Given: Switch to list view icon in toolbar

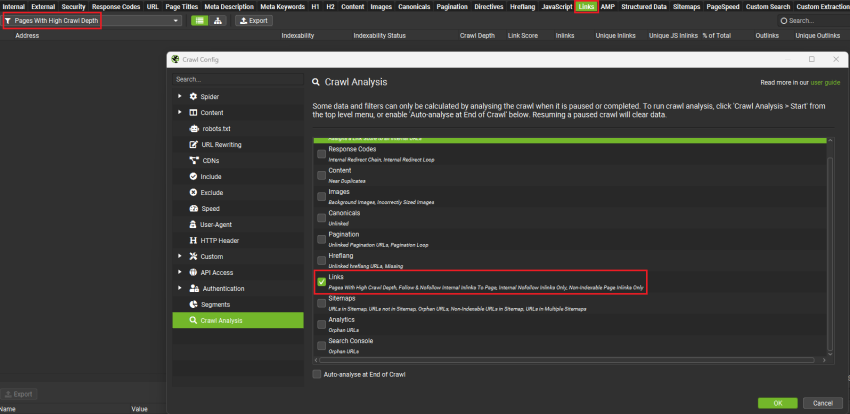Looking at the screenshot, I should coord(200,21).
